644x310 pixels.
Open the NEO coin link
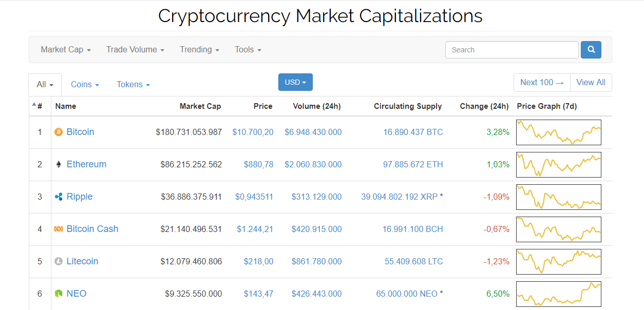[77, 294]
